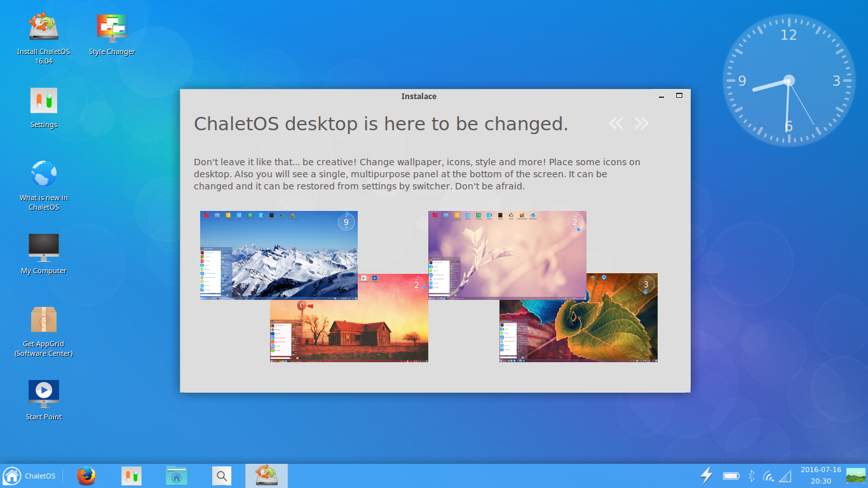This screenshot has width=868, height=488.
Task: Click the snowy mountain desktop thumbnail
Action: point(279,254)
